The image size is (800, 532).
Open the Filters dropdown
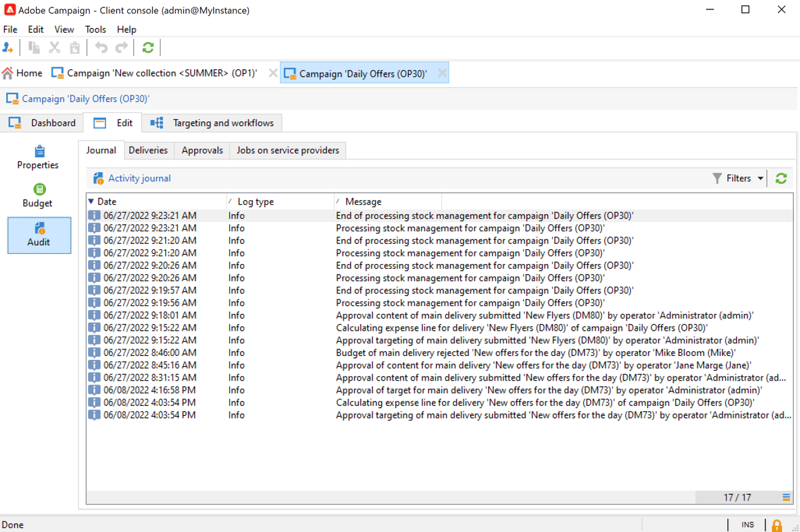coord(737,178)
